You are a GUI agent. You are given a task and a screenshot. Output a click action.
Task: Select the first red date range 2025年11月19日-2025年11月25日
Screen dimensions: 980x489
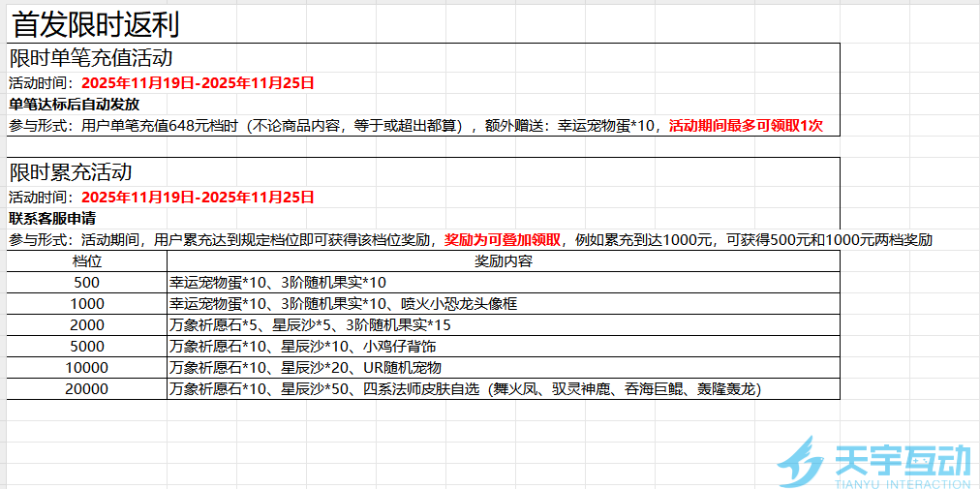coord(198,83)
